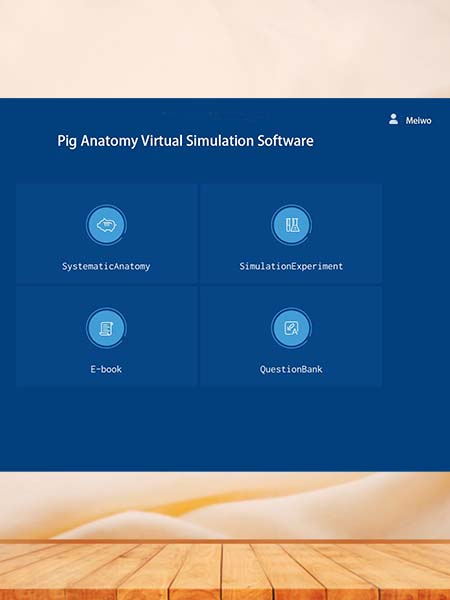Image resolution: width=450 pixels, height=600 pixels.
Task: Select the QuestionBank text label
Action: (x=291, y=369)
